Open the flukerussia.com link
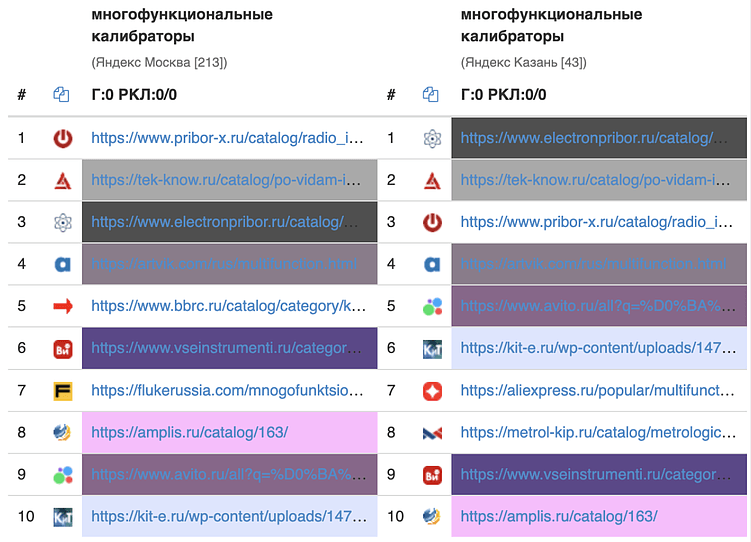The width and height of the screenshot is (751, 542). (228, 390)
